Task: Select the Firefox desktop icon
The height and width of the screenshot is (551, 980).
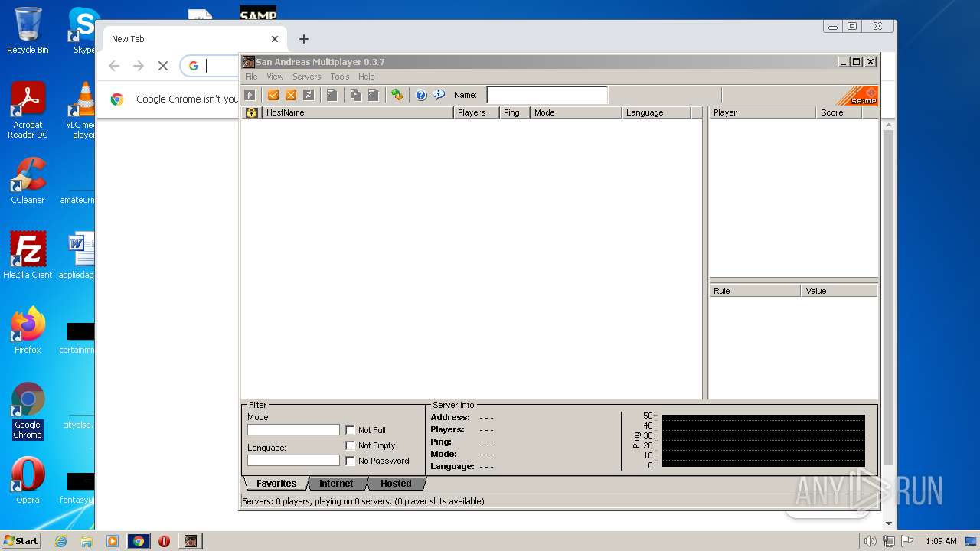Action: (x=28, y=331)
